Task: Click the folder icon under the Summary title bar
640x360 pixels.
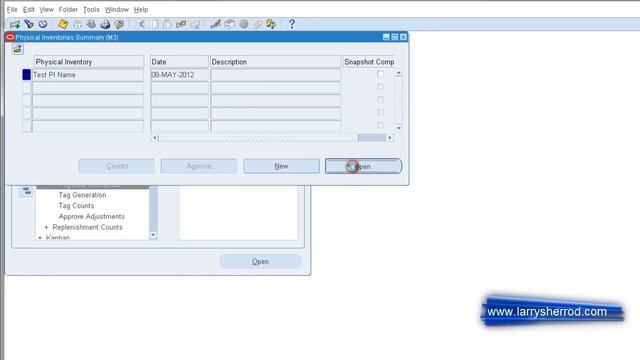Action: (17, 49)
